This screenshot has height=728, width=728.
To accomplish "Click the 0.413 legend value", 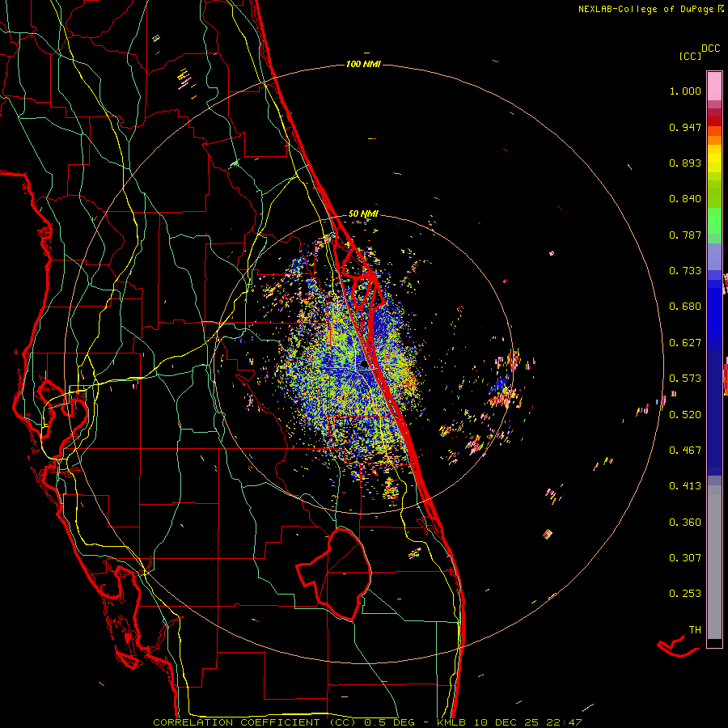I will coord(685,486).
